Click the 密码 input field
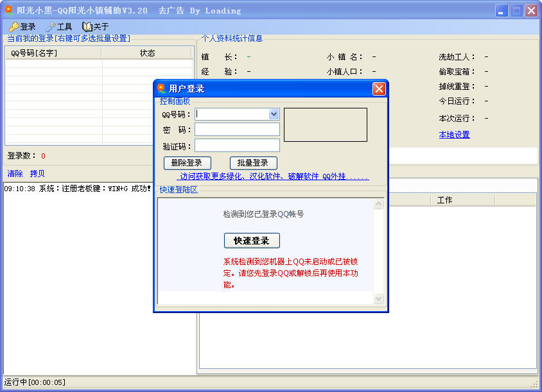542x392 pixels. click(237, 130)
